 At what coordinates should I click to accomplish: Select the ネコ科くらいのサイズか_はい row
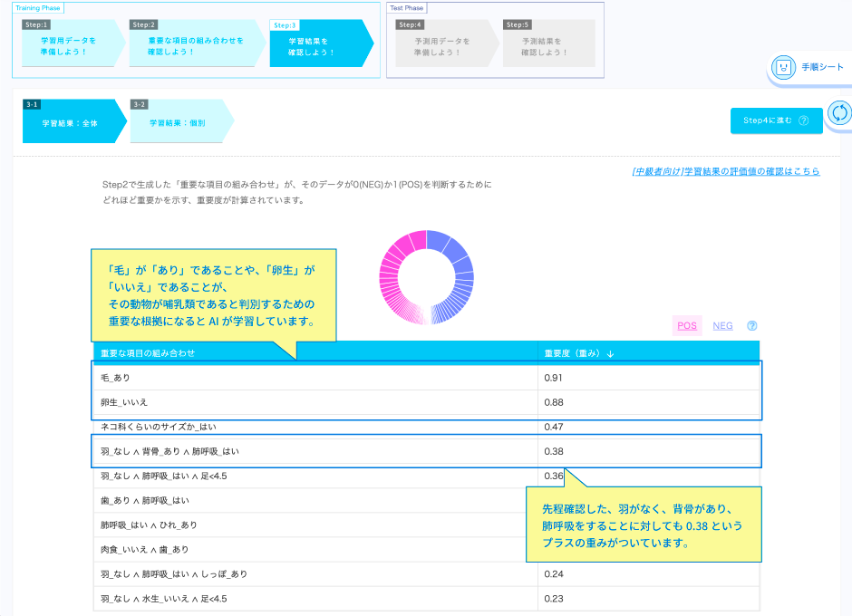pos(426,427)
